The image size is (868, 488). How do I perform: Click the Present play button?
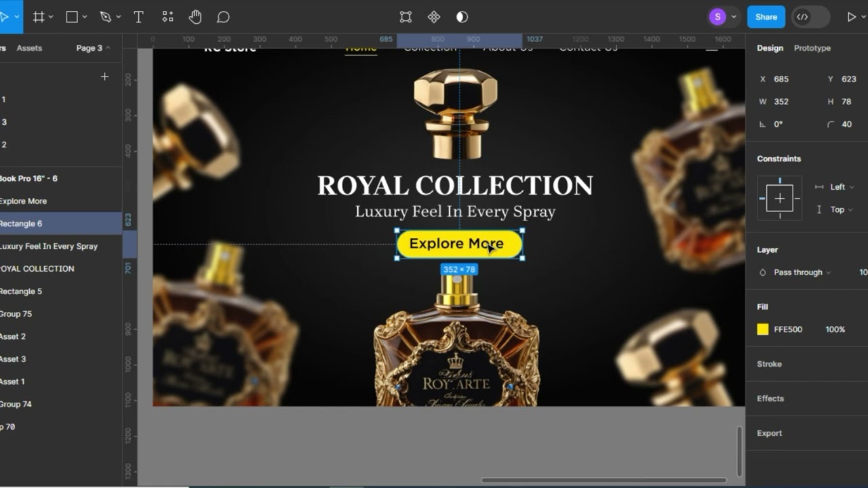[851, 17]
